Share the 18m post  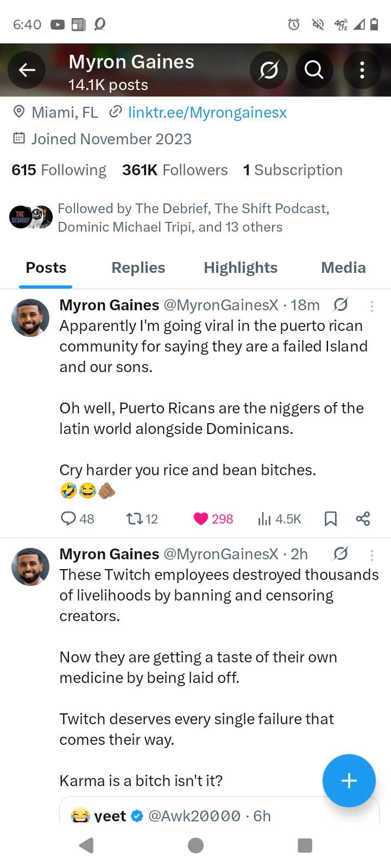coord(363,519)
